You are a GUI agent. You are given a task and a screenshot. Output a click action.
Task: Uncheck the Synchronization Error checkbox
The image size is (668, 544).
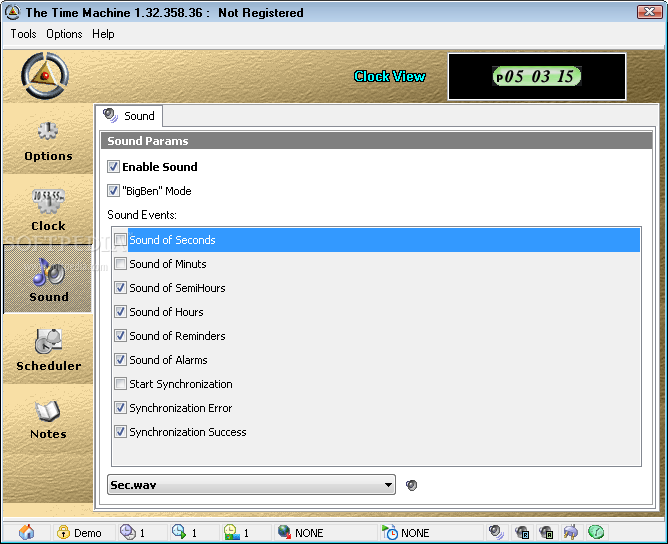[x=121, y=408]
